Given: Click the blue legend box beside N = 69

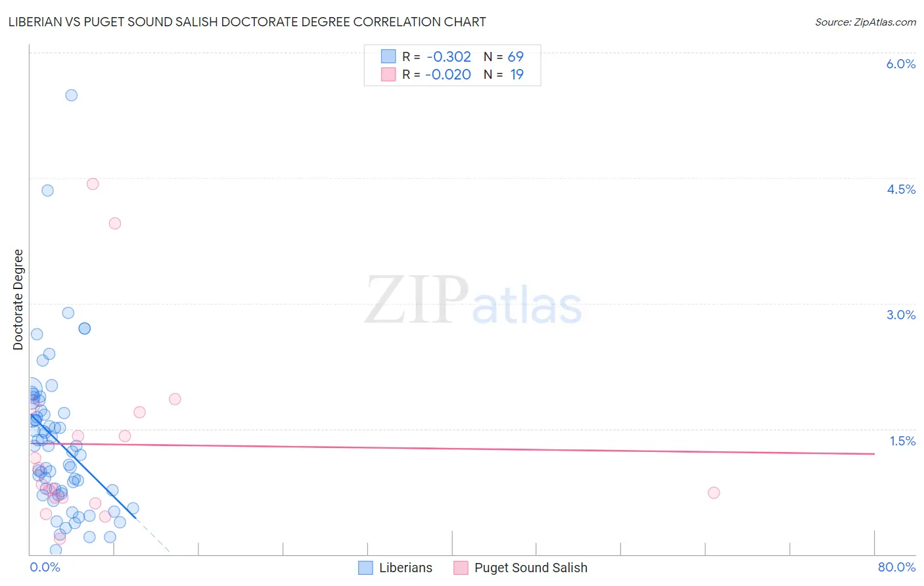Looking at the screenshot, I should (388, 56).
